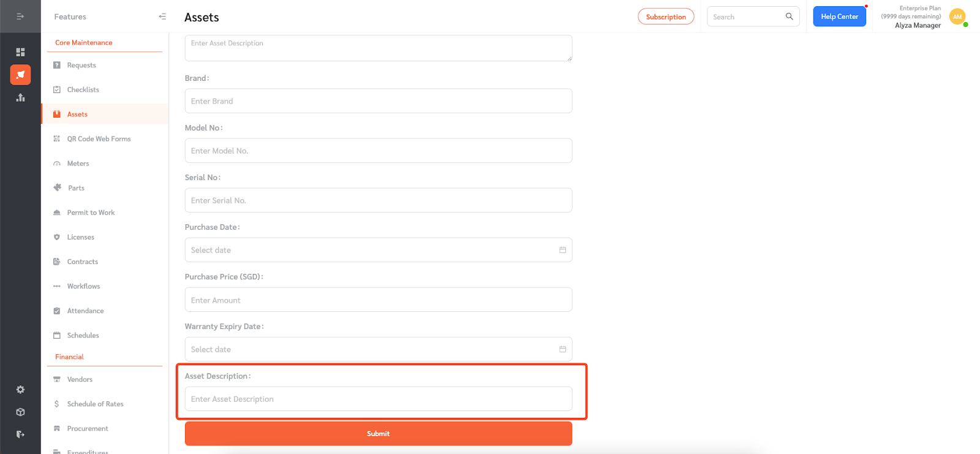Click the AM user avatar
The height and width of the screenshot is (454, 980).
pos(957,17)
